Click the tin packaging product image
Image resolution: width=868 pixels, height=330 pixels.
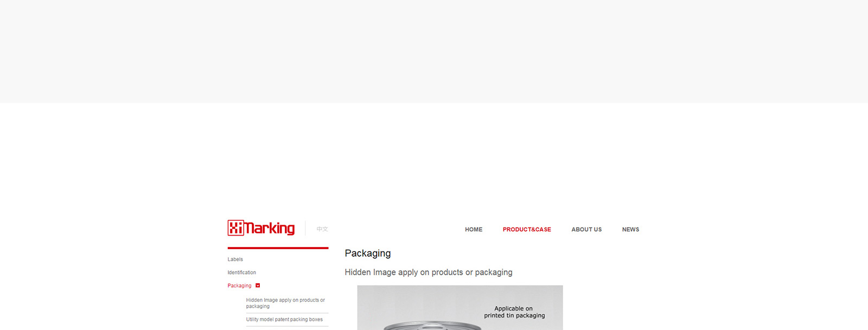[460, 308]
